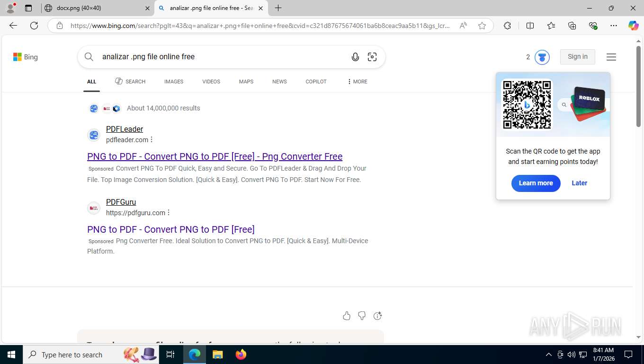
Task: Click the taskbar search box
Action: [x=91, y=355]
